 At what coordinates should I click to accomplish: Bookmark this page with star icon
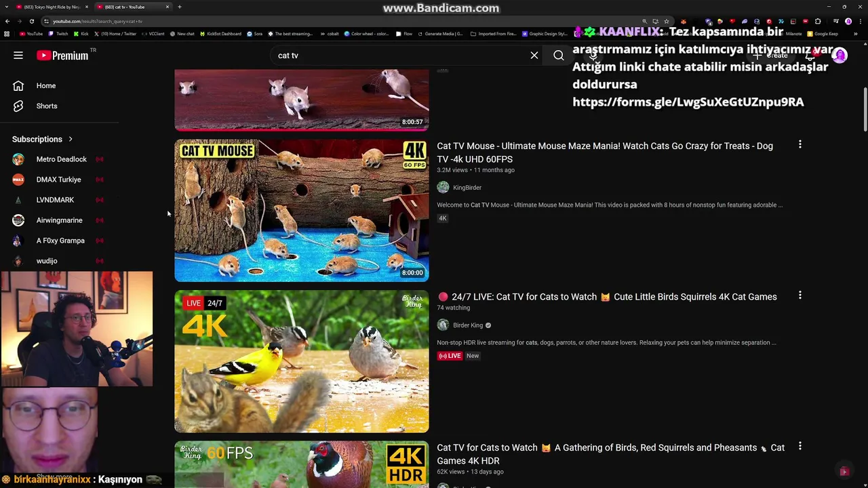tap(667, 21)
